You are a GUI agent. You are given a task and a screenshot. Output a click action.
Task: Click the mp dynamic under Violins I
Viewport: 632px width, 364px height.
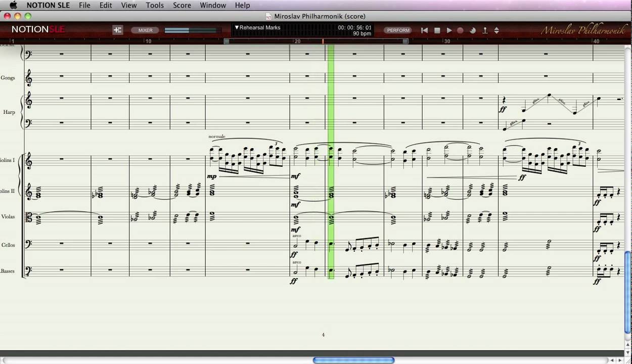(212, 176)
